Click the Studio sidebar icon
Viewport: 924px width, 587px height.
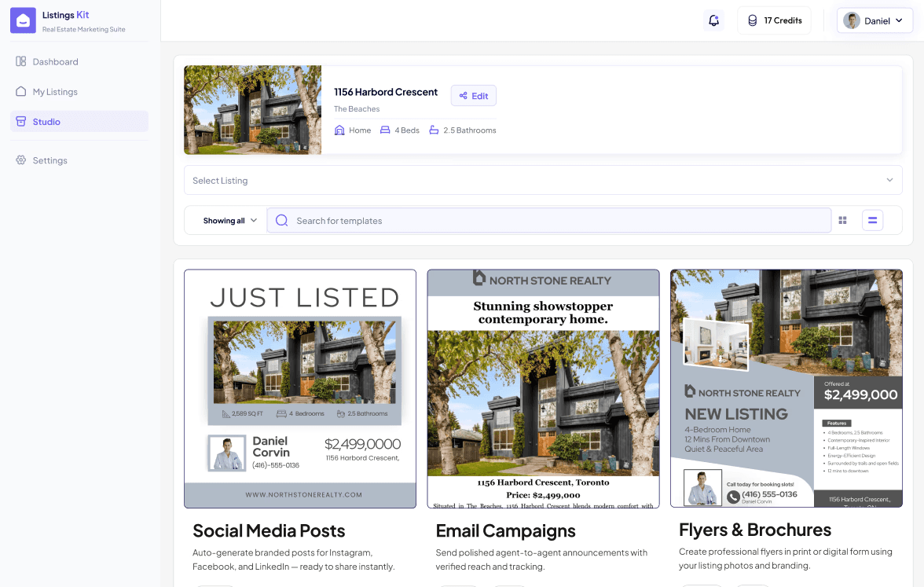coord(20,121)
